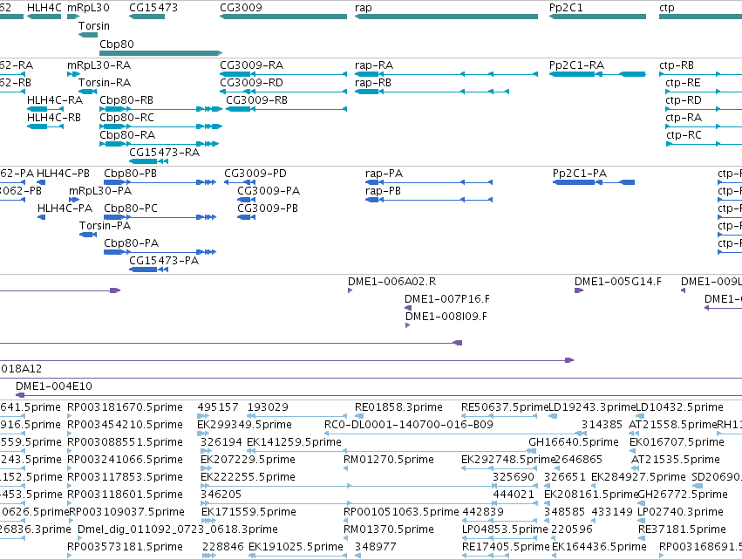Click CDS CG3009-PB
This screenshot has height=560, width=742.
click(x=268, y=208)
